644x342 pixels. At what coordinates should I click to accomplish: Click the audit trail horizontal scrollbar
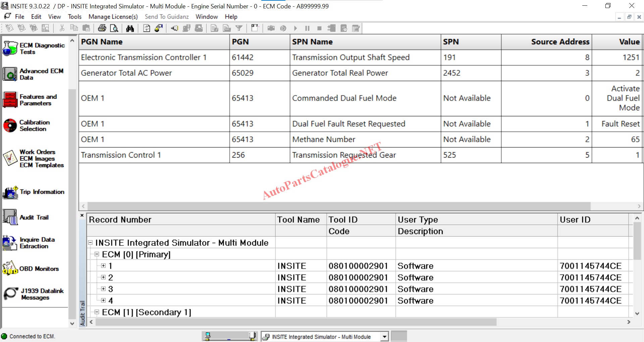click(x=295, y=322)
